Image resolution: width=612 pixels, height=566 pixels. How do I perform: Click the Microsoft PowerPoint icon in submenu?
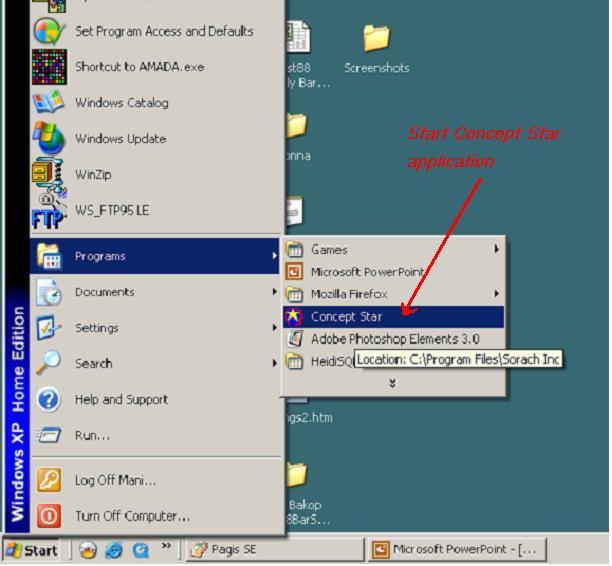pyautogui.click(x=294, y=271)
